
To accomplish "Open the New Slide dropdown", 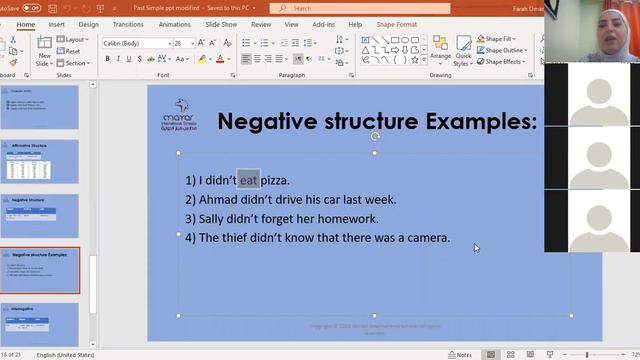I will [44, 60].
